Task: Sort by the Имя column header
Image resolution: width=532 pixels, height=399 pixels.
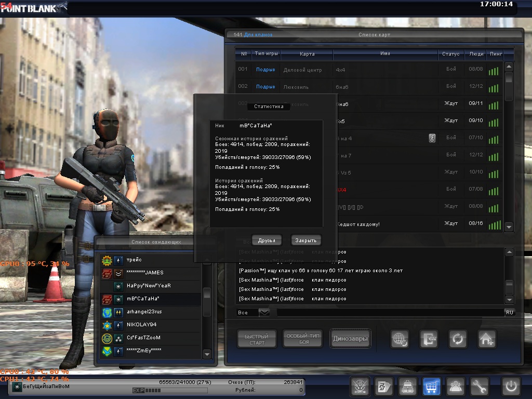Action: coord(385,54)
